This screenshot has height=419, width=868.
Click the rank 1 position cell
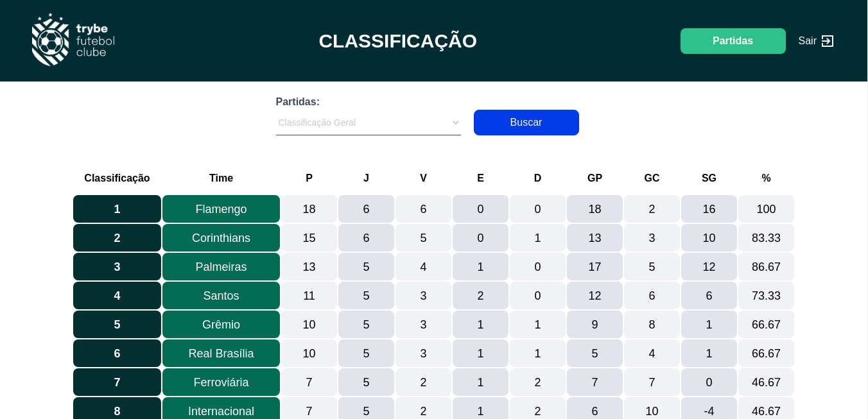(117, 209)
